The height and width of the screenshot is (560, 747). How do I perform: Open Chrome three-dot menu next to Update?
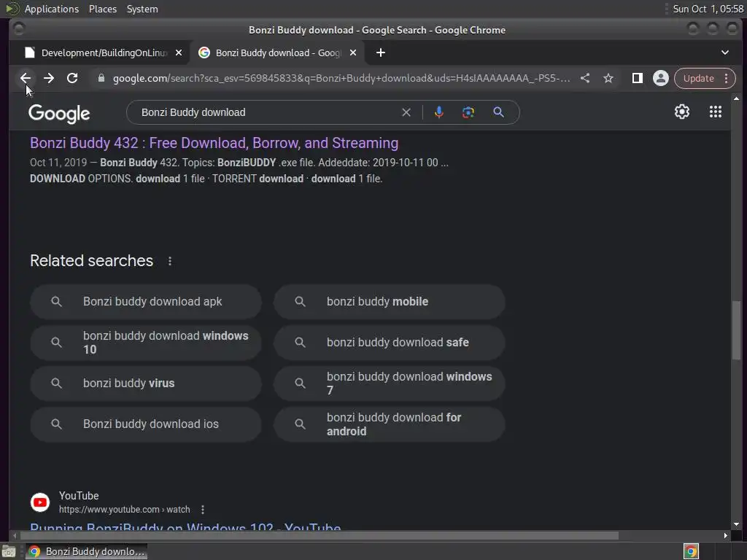(x=727, y=78)
